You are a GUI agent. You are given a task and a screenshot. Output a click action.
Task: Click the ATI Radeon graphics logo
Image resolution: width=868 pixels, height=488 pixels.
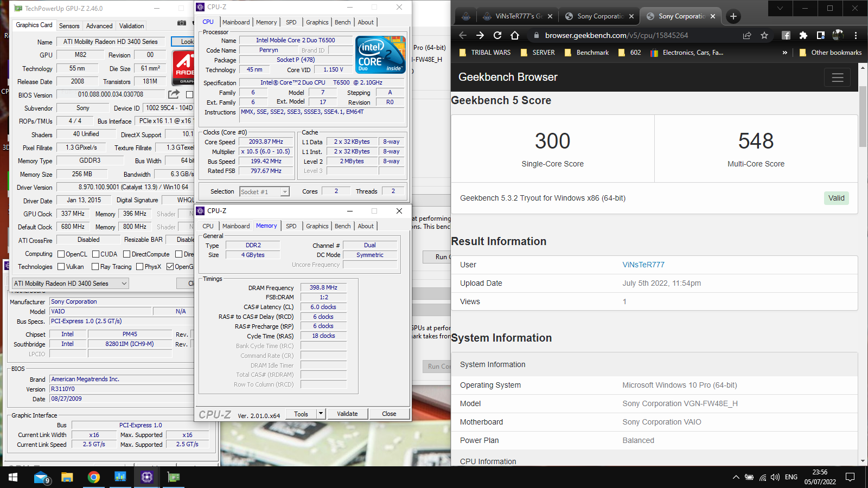(183, 67)
